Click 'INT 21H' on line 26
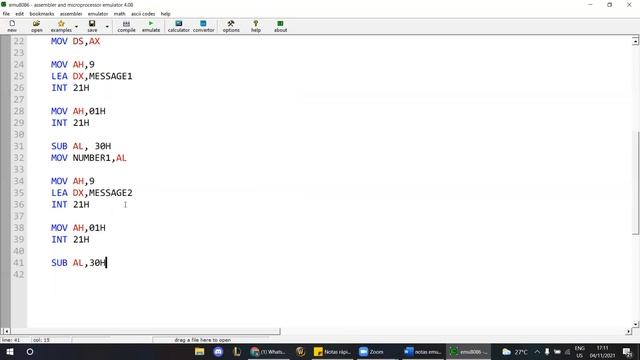The width and height of the screenshot is (640, 360). tap(70, 88)
